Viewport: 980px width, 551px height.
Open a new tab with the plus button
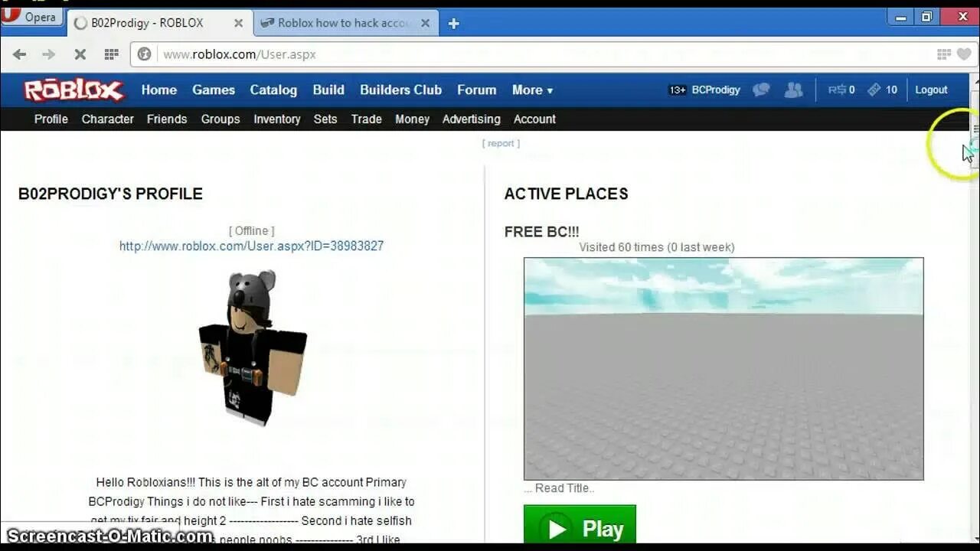click(453, 24)
